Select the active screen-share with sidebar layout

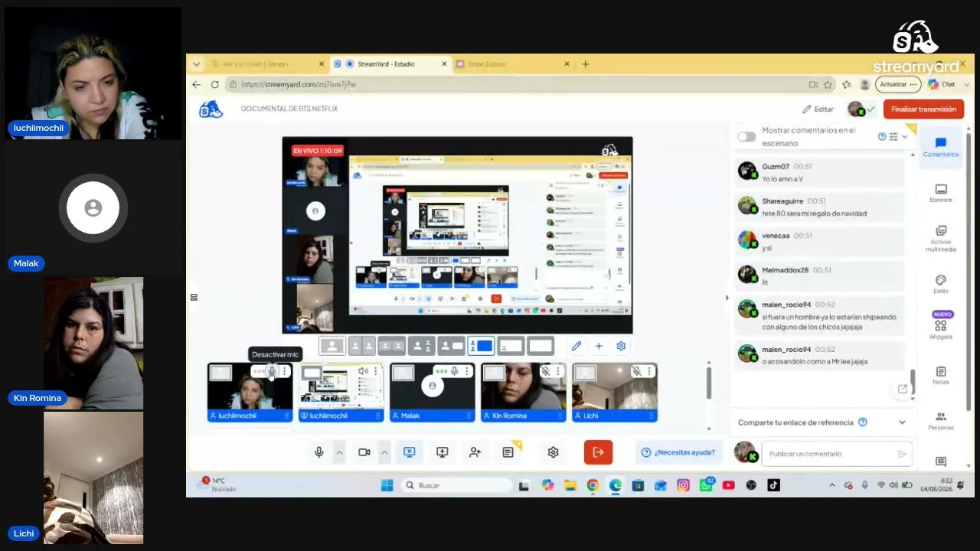[x=481, y=346]
